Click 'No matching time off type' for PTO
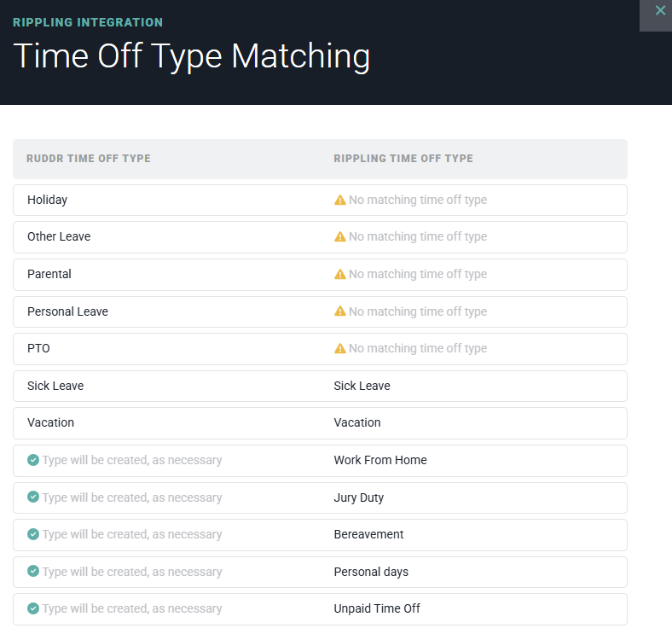The image size is (672, 640). tap(418, 348)
